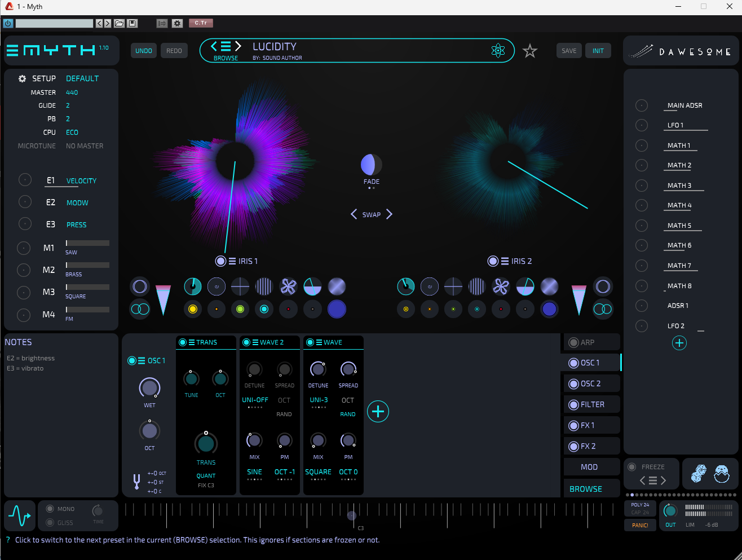This screenshot has height=560, width=742.
Task: Open the host toolbar folder icon
Action: point(119,23)
